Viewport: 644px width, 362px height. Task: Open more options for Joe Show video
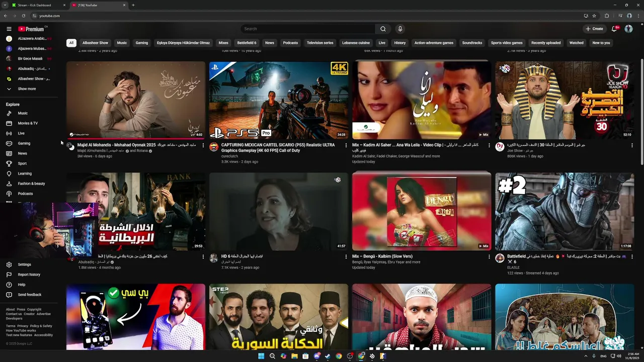click(x=632, y=145)
